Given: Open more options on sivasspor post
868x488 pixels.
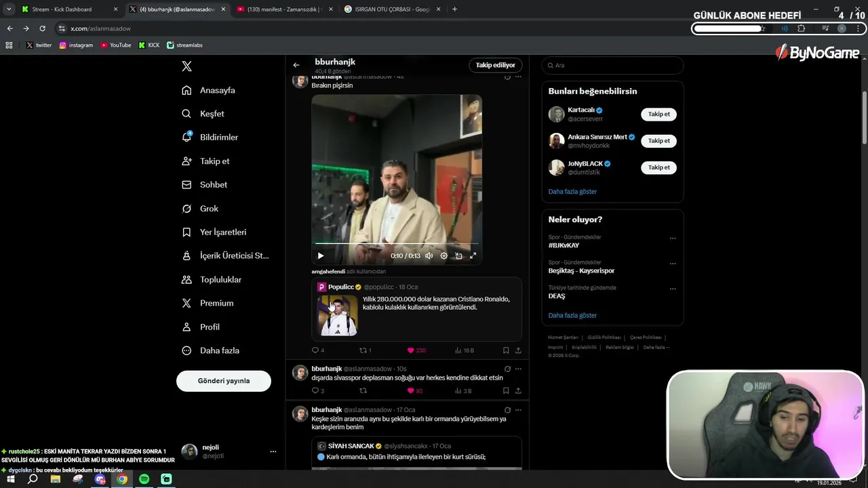Looking at the screenshot, I should pyautogui.click(x=518, y=369).
